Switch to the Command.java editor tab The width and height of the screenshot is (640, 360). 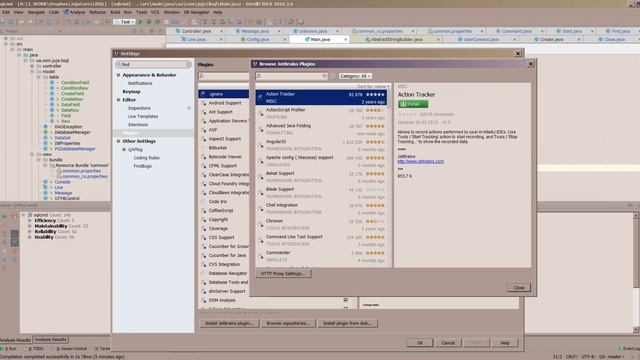coord(516,31)
